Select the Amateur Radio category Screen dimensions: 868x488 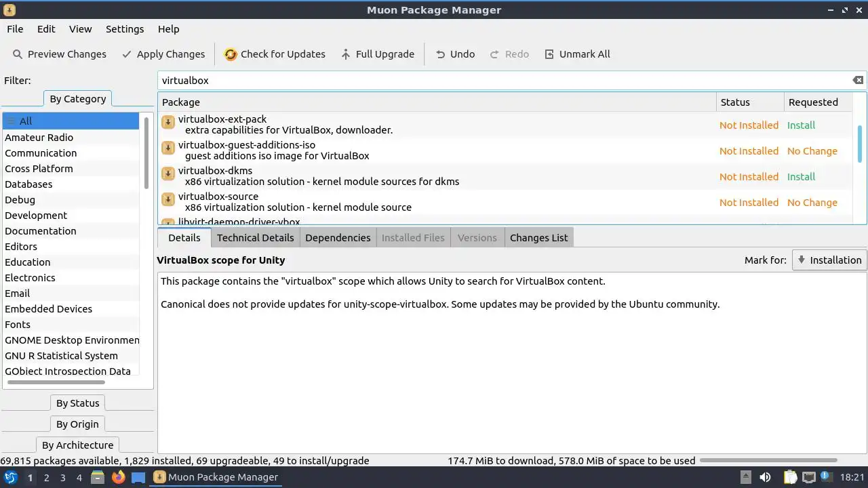pos(71,138)
